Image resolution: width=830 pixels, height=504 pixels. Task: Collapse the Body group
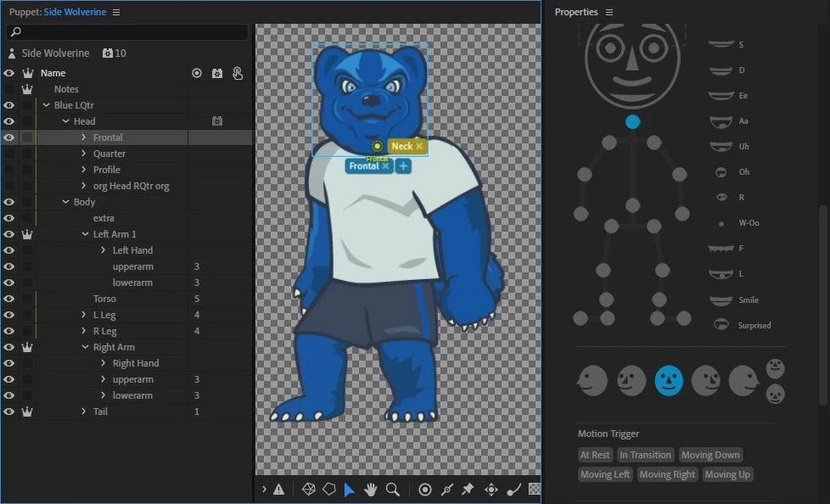(x=65, y=202)
